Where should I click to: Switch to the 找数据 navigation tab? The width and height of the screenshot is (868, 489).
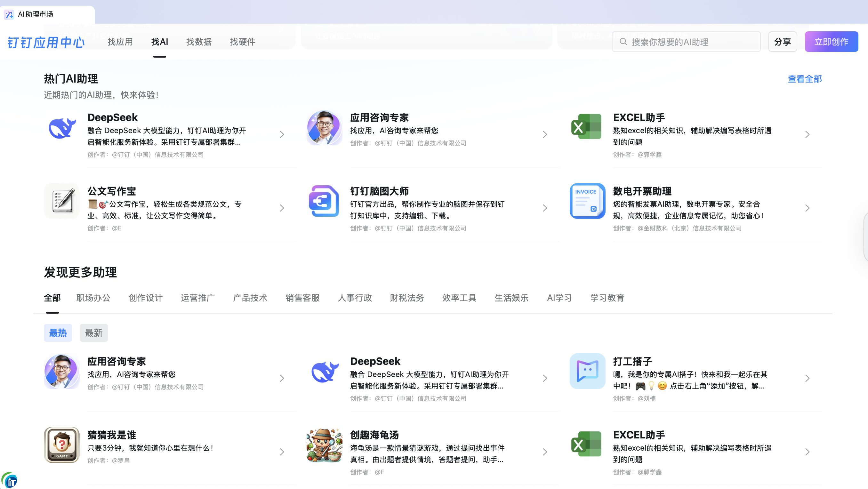pyautogui.click(x=199, y=42)
